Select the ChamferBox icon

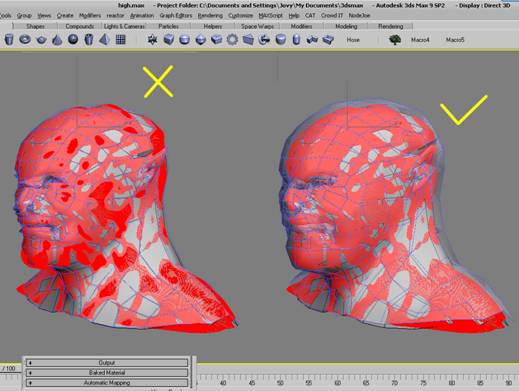169,40
